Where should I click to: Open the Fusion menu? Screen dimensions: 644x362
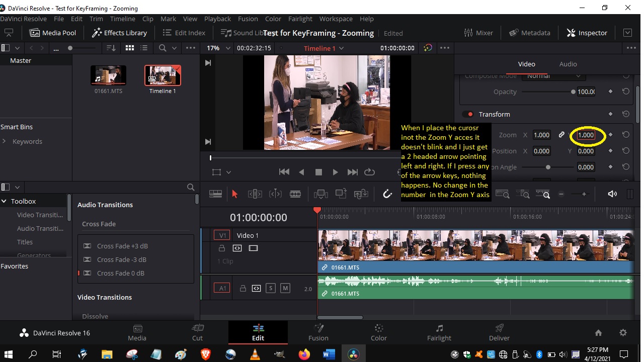[248, 19]
